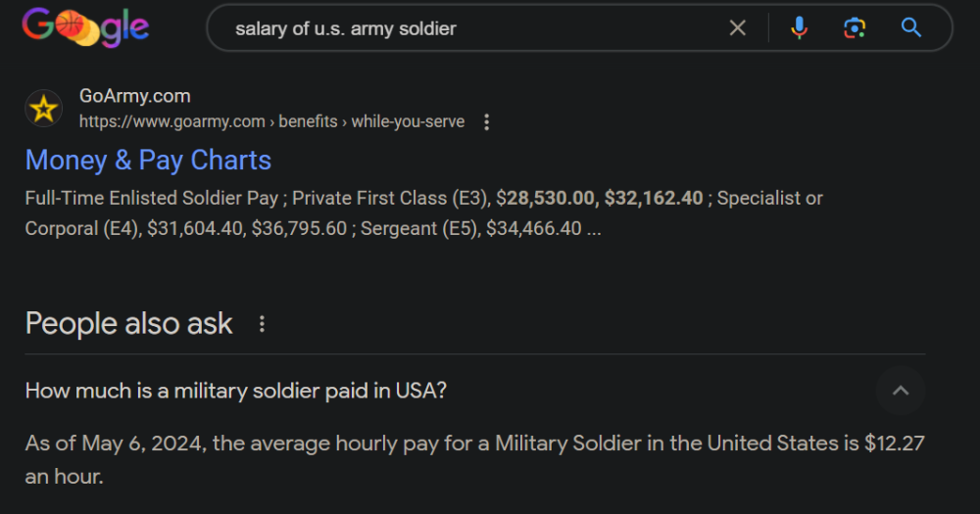Open the GoArmy result's three-dot menu

tap(487, 122)
